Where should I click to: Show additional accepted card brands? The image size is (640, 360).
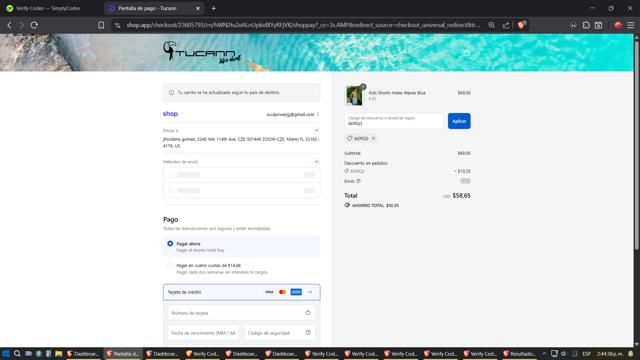point(310,292)
